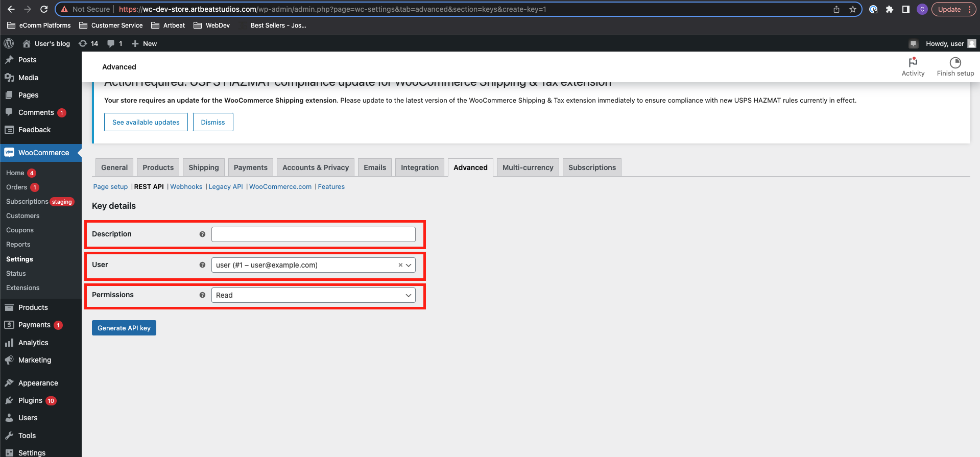Switch to the Payments settings tab

tap(251, 167)
